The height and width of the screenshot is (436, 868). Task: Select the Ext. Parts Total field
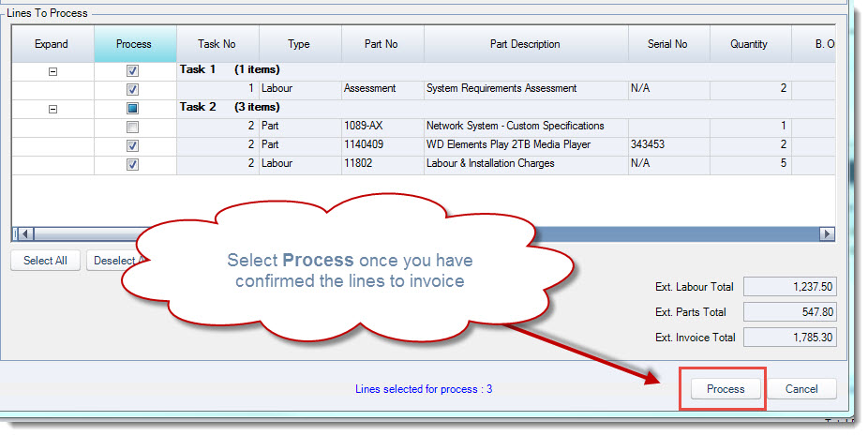790,312
